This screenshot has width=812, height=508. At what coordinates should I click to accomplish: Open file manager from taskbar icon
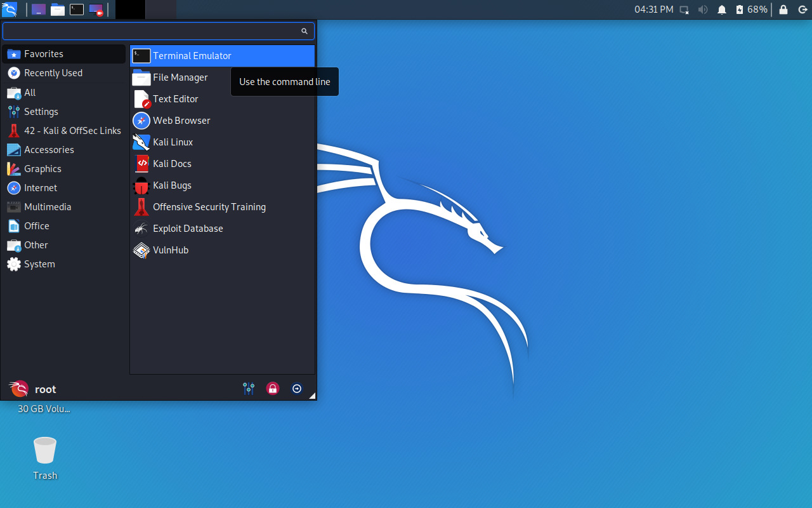pos(57,9)
